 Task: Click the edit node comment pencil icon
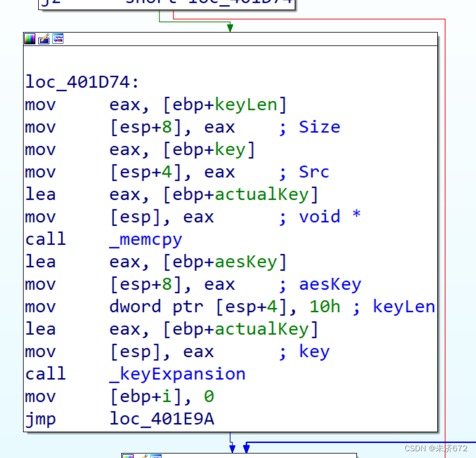tap(44, 39)
